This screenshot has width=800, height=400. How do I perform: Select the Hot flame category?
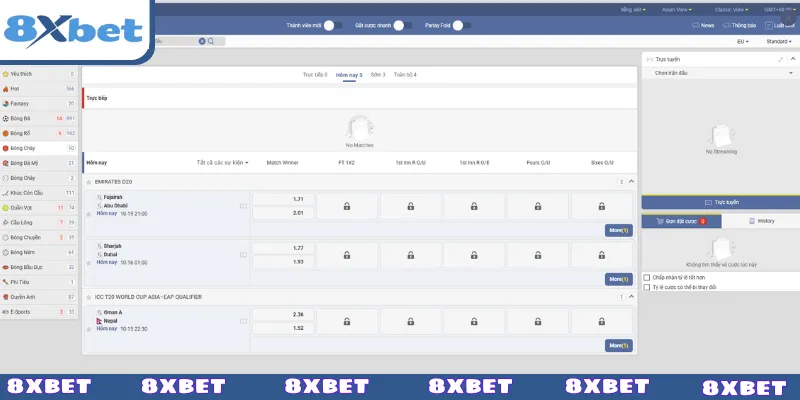point(6,89)
